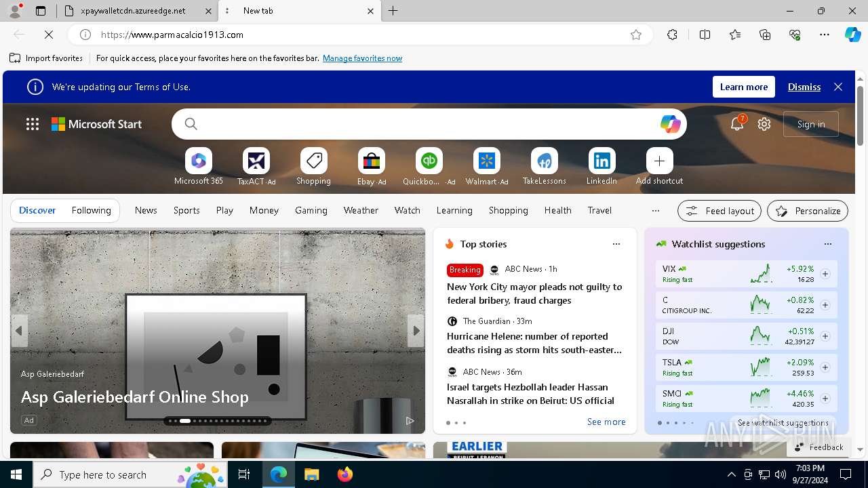Open the Windows Start menu

pos(16,474)
